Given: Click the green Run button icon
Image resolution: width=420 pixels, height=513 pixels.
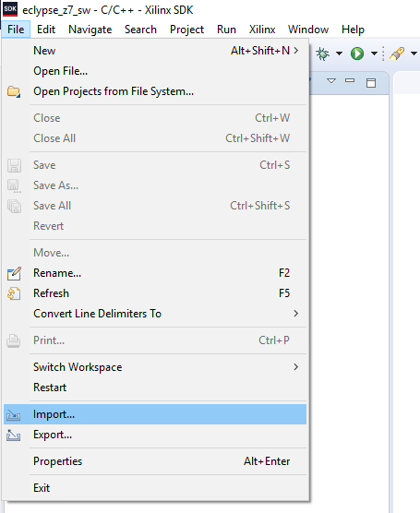Looking at the screenshot, I should [357, 54].
